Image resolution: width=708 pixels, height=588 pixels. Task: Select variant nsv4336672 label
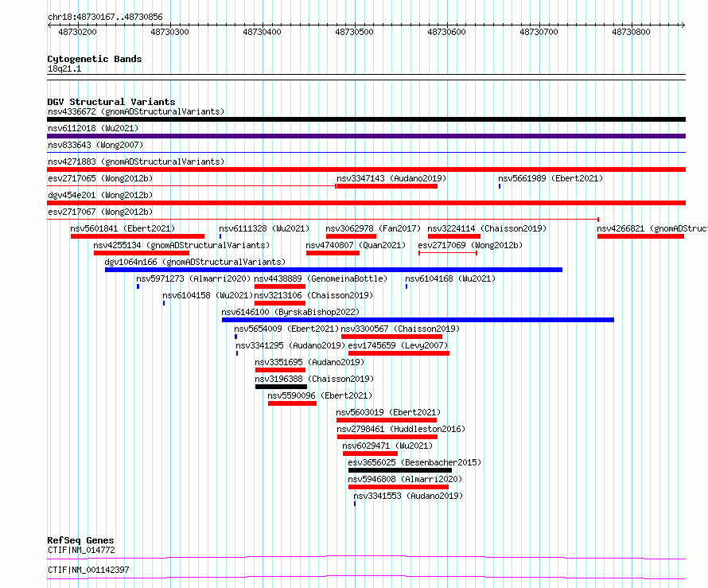point(136,111)
